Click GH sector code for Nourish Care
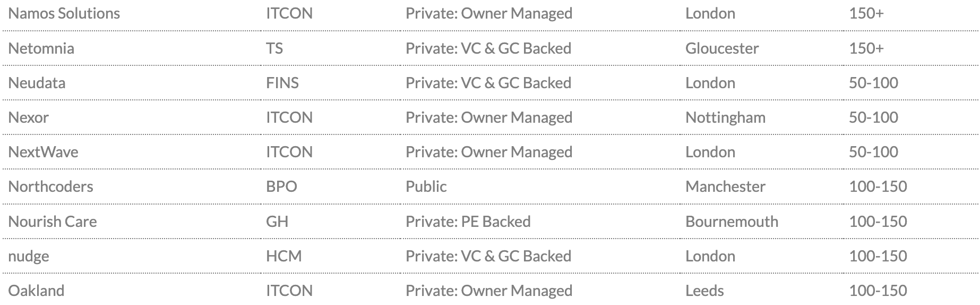 pos(277,222)
